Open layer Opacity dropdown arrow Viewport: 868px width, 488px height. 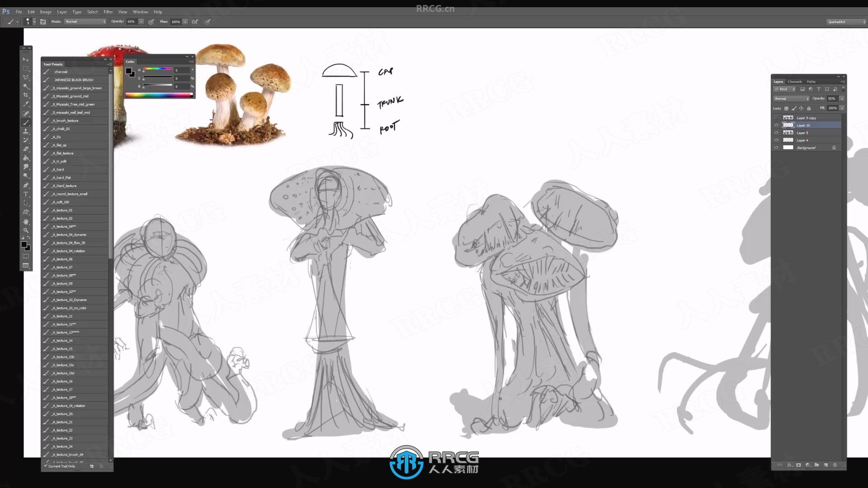tap(842, 99)
